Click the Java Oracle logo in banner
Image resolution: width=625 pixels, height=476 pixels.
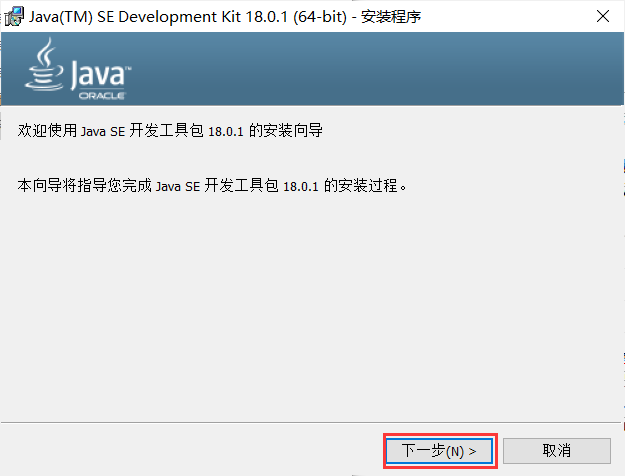(78, 69)
